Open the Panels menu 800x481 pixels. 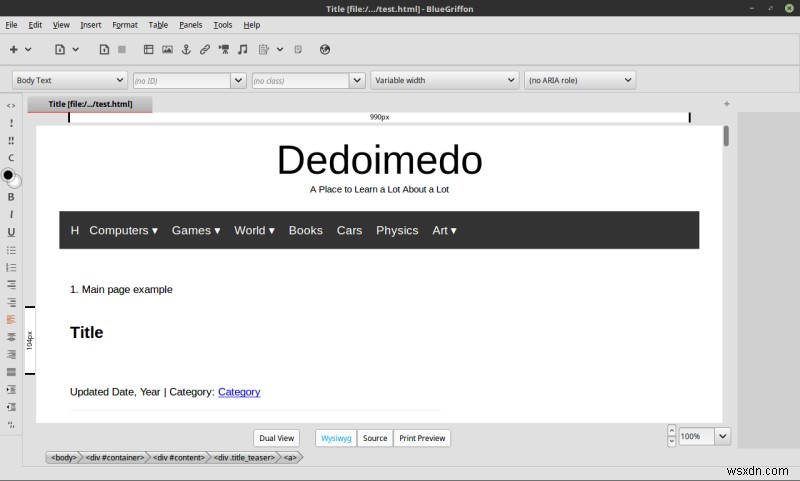(x=190, y=24)
